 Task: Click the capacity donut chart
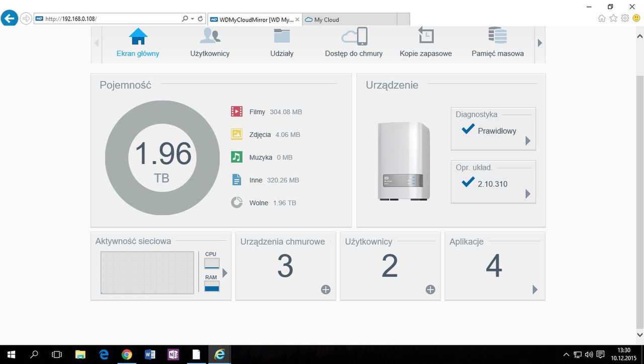163,158
